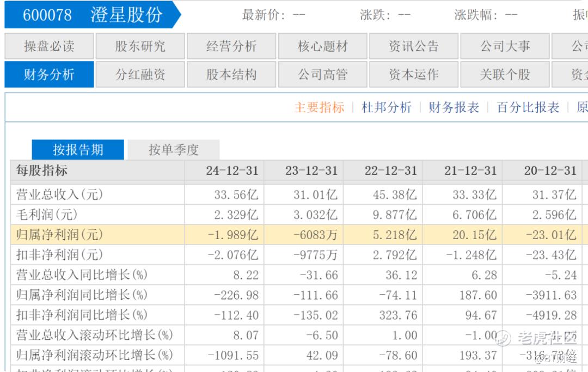The height and width of the screenshot is (372, 588).
Task: Open the 关联个股 tab
Action: tap(505, 74)
